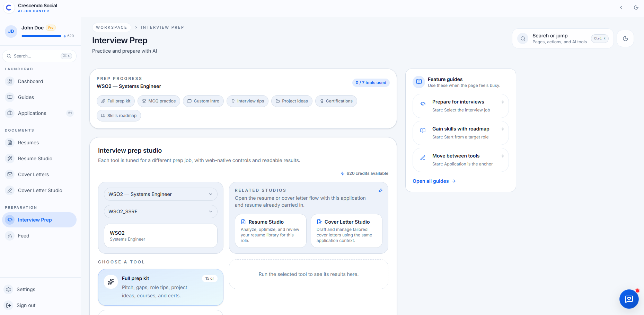Viewport: 644px width, 315px height.
Task: Click the magnifier icon in Search or jump
Action: 523,38
